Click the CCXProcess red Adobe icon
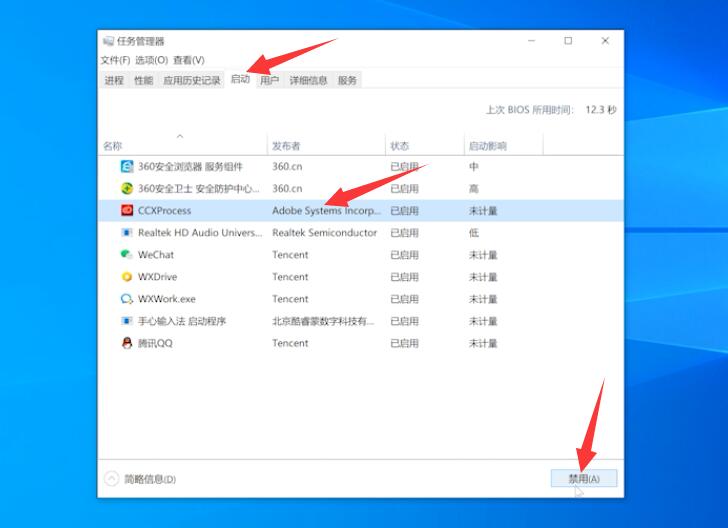The width and height of the screenshot is (728, 528). point(127,210)
